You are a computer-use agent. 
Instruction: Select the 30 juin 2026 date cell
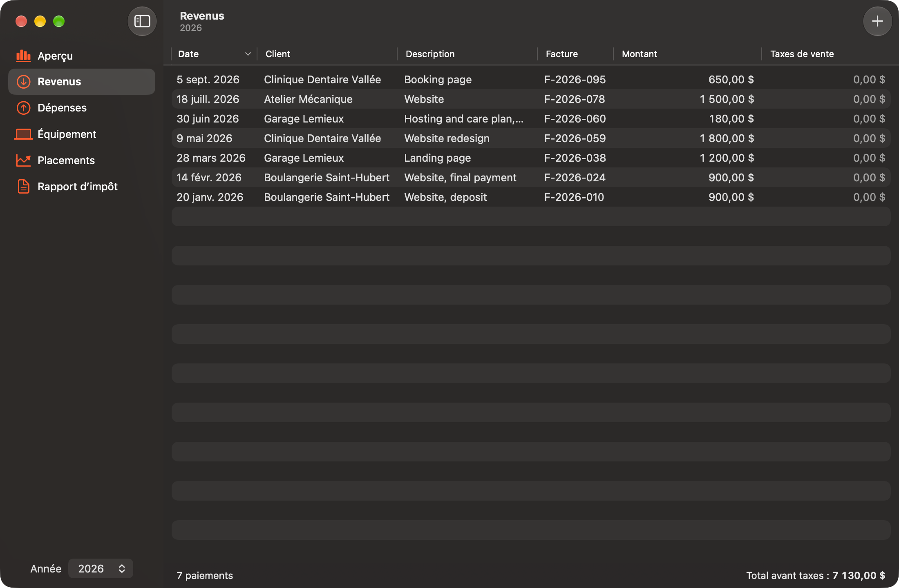coord(208,119)
